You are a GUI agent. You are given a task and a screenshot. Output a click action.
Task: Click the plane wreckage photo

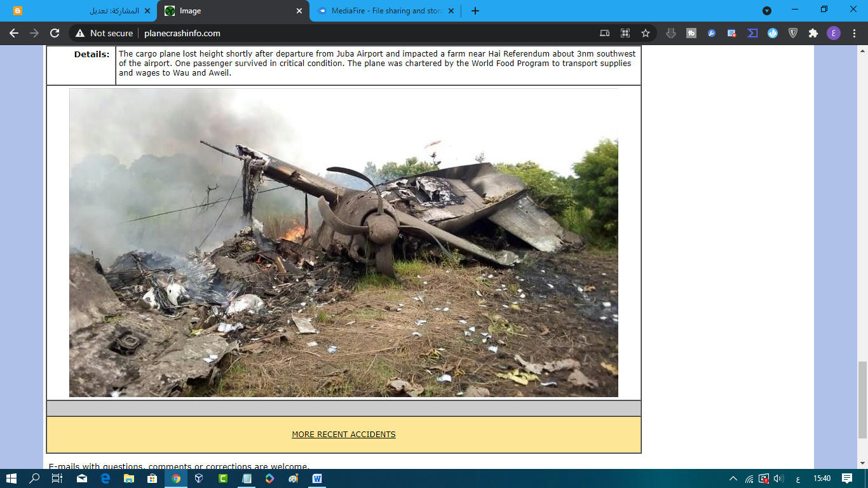pos(343,243)
